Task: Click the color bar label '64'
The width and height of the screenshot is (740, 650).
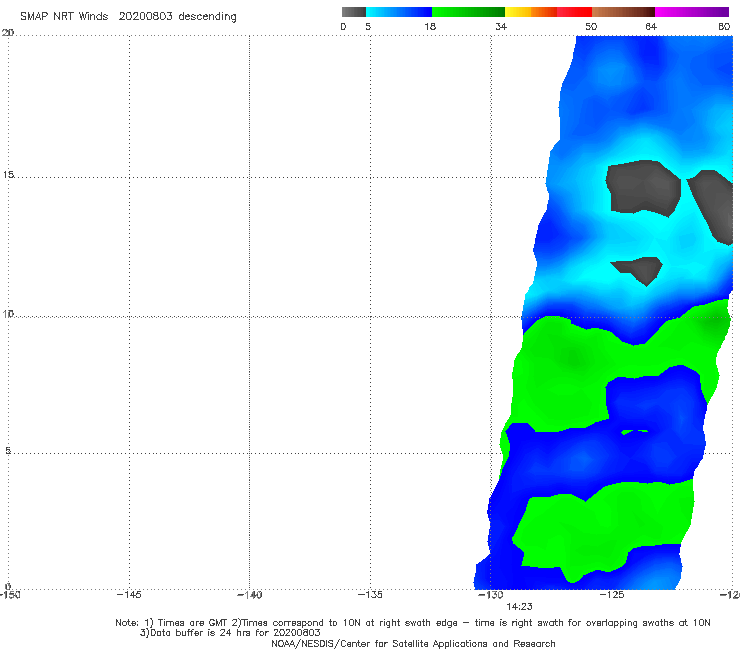Action: click(651, 26)
